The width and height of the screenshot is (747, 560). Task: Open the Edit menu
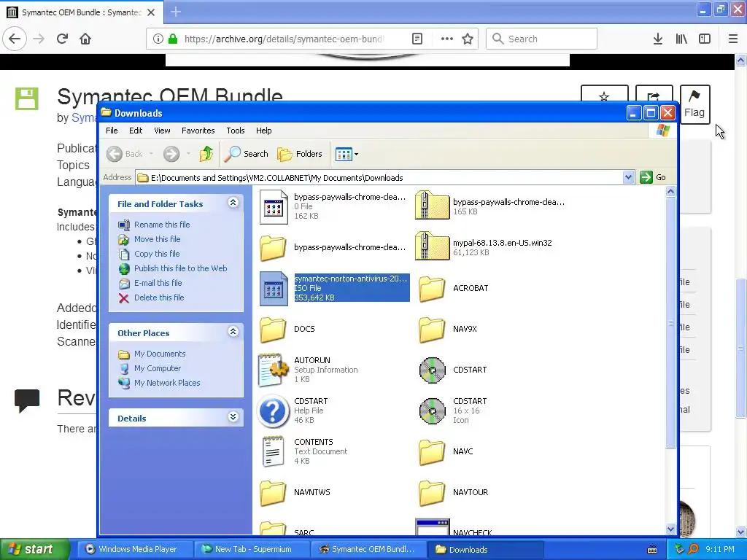pyautogui.click(x=136, y=131)
